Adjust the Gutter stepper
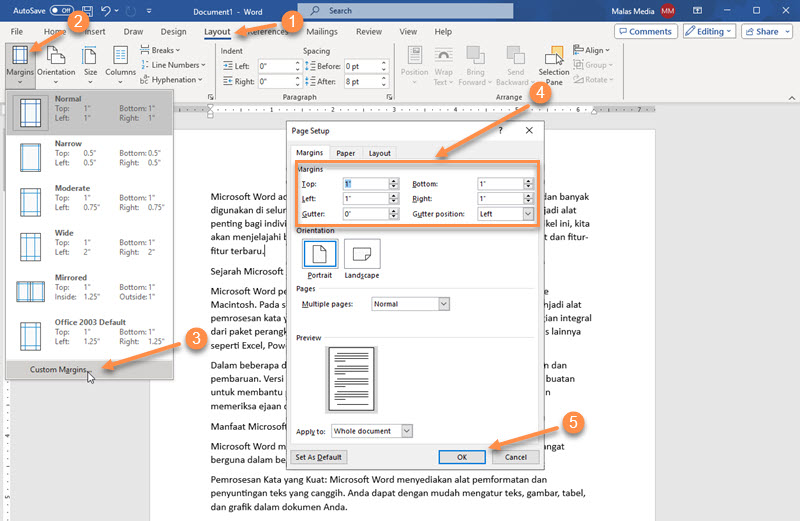 [x=393, y=214]
